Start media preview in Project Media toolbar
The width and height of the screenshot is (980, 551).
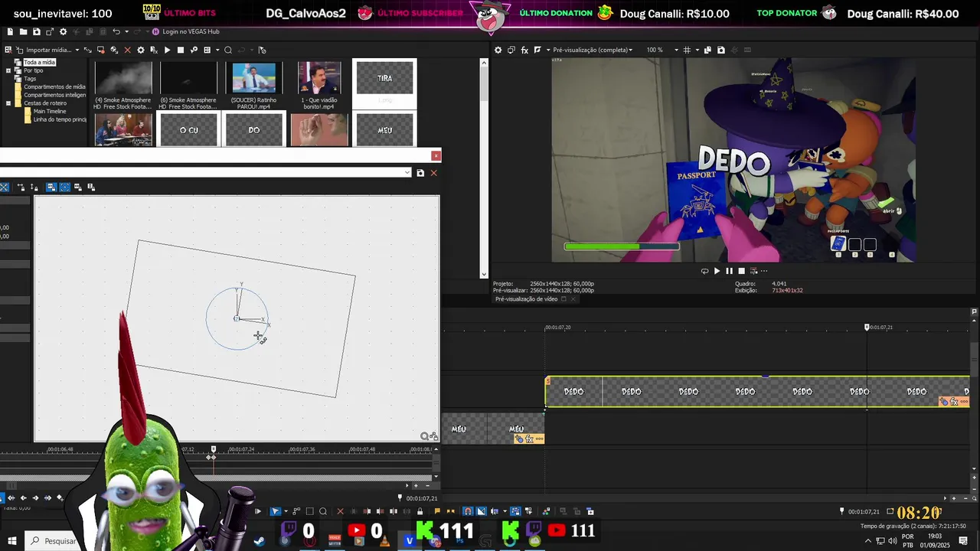(167, 50)
